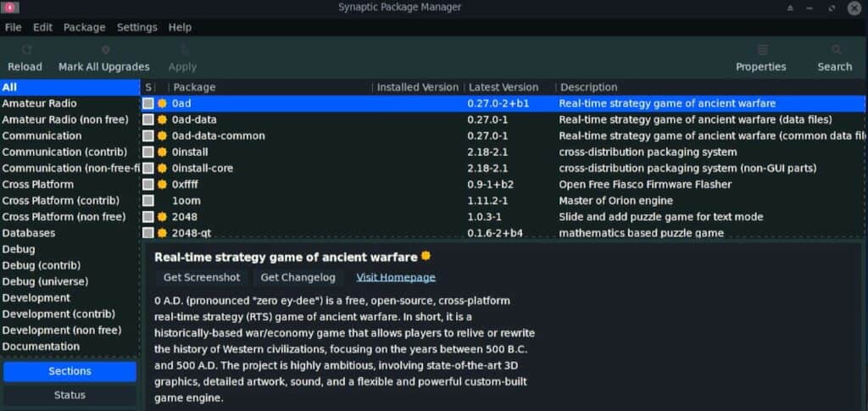The image size is (868, 411).
Task: Click the Debian icon beside 0ad-data
Action: 162,120
